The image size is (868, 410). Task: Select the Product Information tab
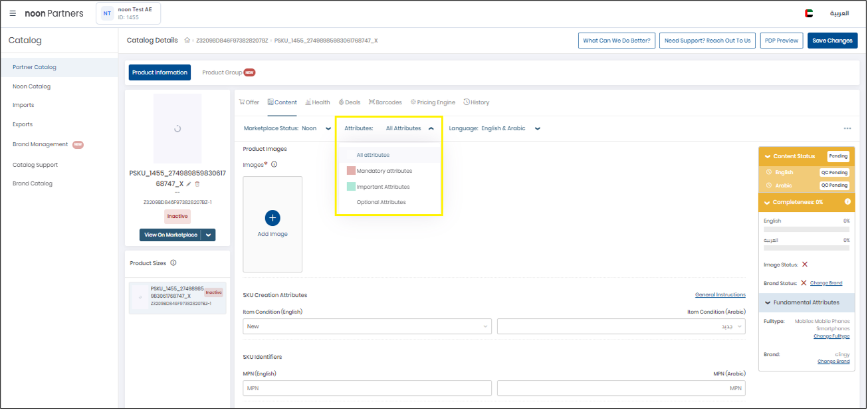coord(160,72)
